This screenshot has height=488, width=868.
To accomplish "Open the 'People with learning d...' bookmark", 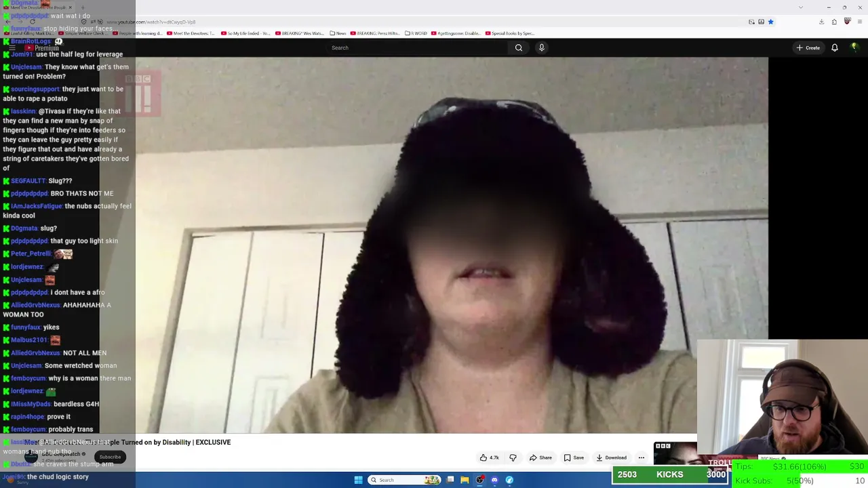I will pos(137,33).
